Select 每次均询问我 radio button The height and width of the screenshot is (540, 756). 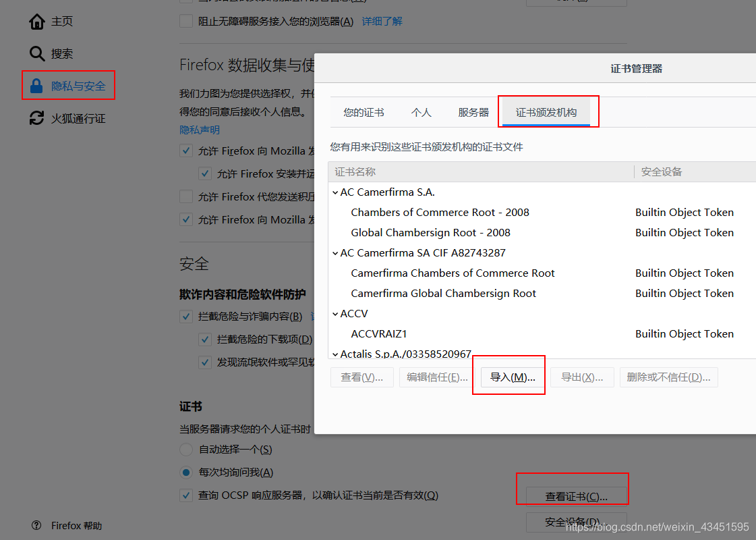186,473
